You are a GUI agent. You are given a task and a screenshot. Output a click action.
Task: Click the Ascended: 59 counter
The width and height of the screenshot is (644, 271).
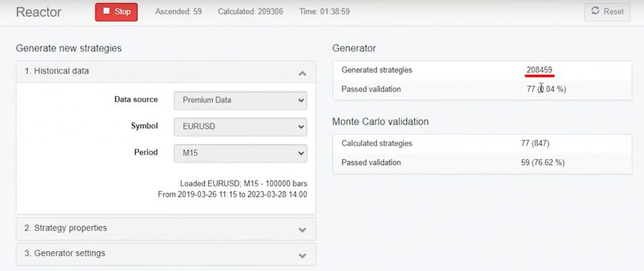tap(179, 12)
